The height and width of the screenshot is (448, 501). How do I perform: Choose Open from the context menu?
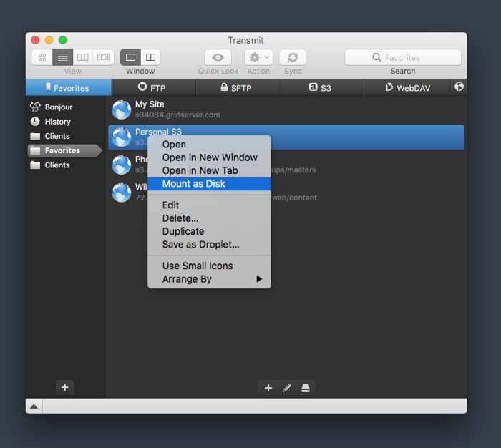point(209,145)
